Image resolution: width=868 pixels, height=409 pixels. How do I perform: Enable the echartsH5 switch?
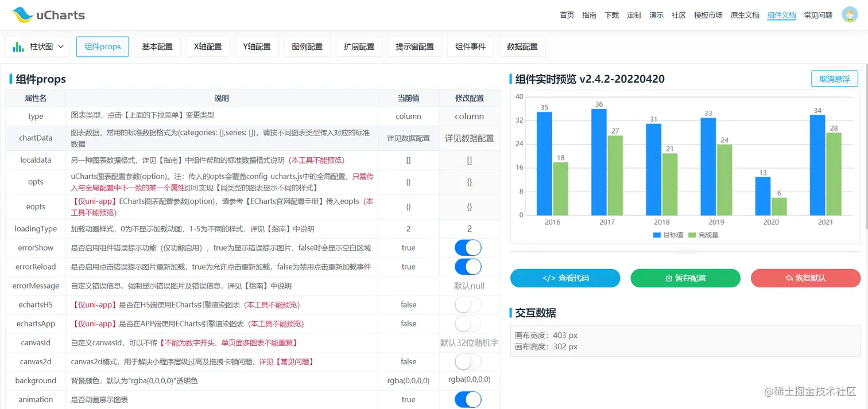(468, 305)
